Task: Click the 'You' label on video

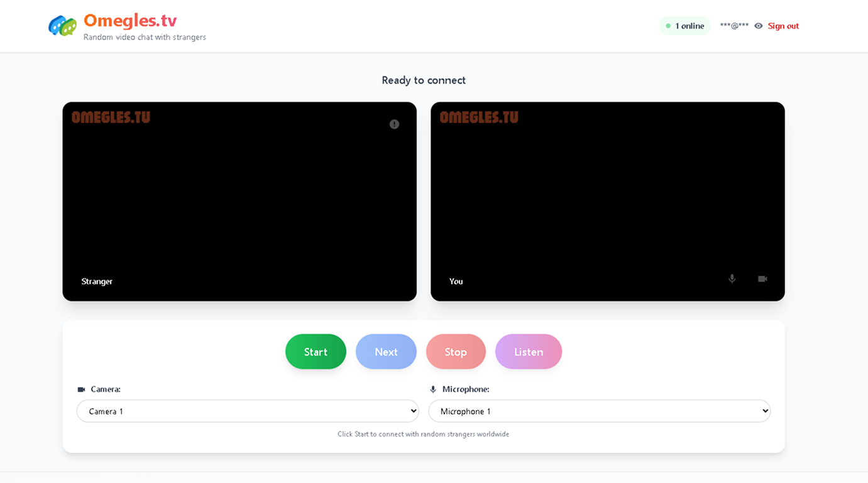Action: pyautogui.click(x=456, y=281)
